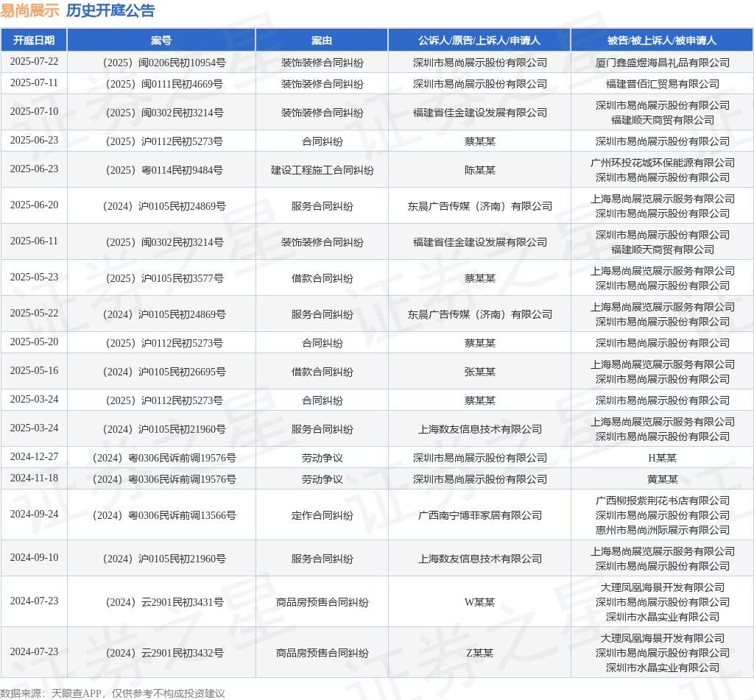Image resolution: width=754 pixels, height=700 pixels.
Task: Click 上海数友信息技术有限公司 in the 2024-09-10 row
Action: (x=480, y=559)
